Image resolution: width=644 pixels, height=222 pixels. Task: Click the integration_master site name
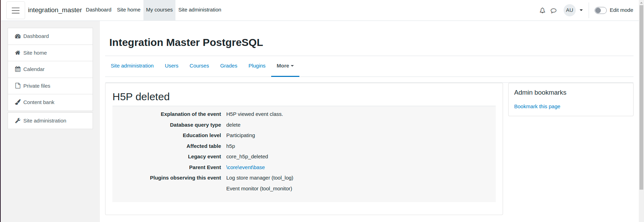pyautogui.click(x=55, y=10)
